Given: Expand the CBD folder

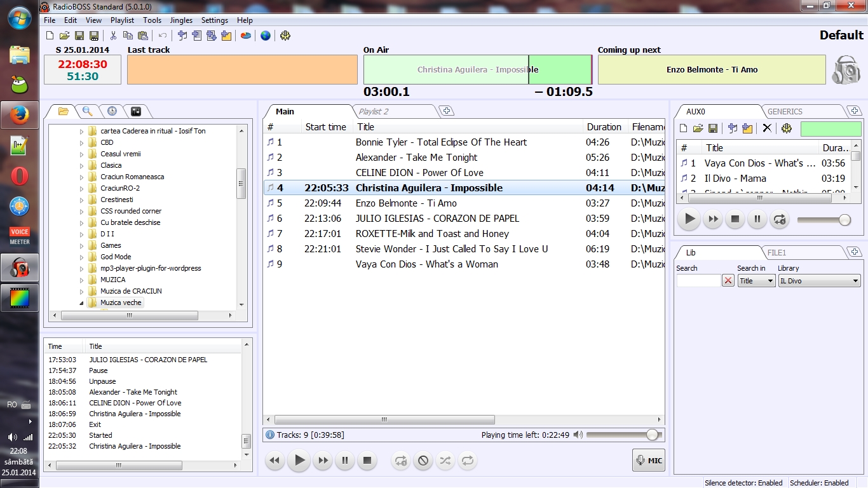Looking at the screenshot, I should point(81,142).
